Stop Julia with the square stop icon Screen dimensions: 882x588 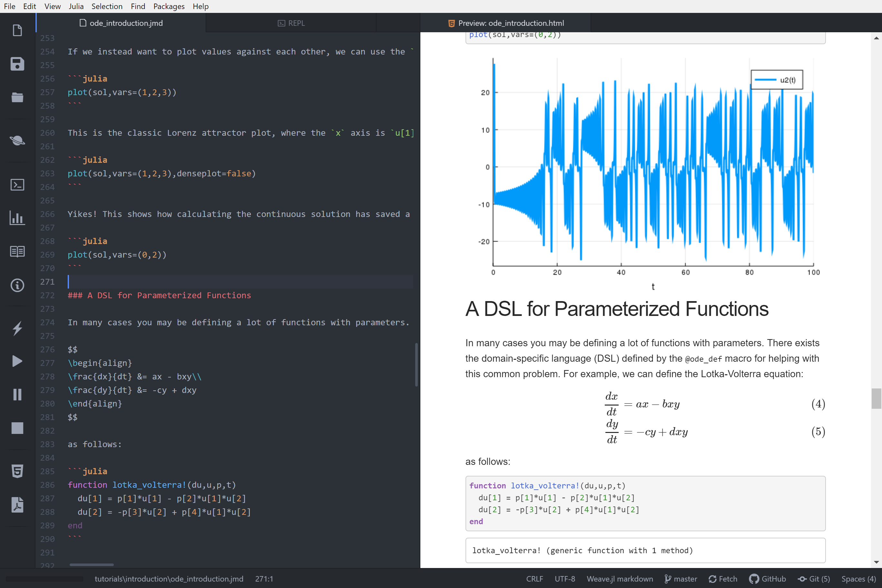point(17,428)
